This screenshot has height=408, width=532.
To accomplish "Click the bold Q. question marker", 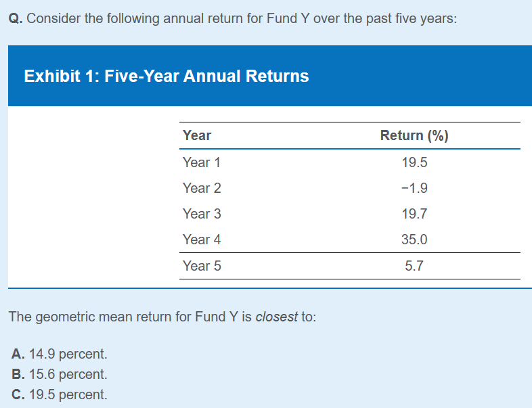I will coord(17,18).
